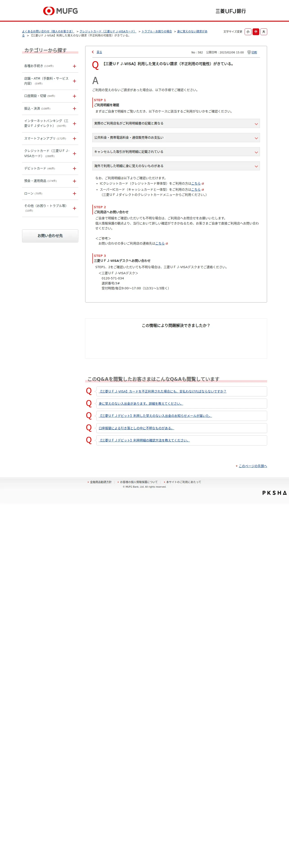
Task: Click the plus icon for ローン
Action: tap(74, 194)
